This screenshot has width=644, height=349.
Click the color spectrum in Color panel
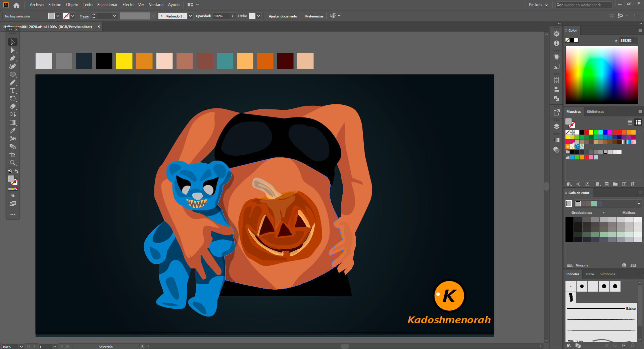[x=602, y=75]
